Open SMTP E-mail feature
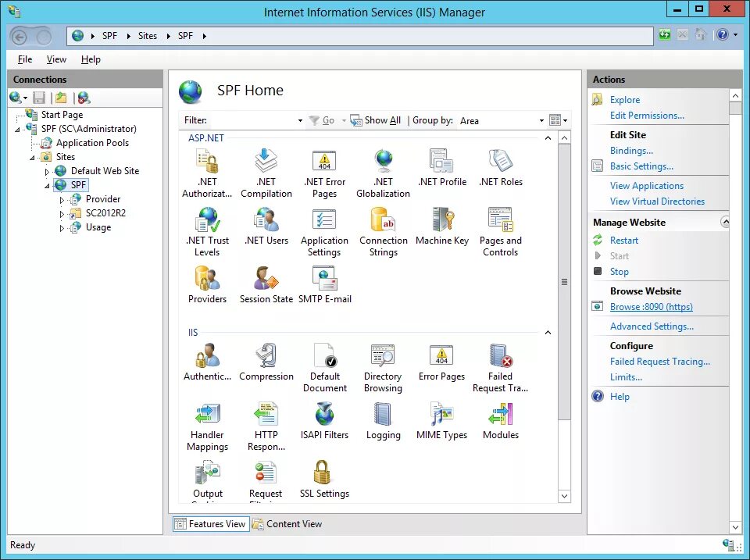The image size is (750, 560). 324,284
